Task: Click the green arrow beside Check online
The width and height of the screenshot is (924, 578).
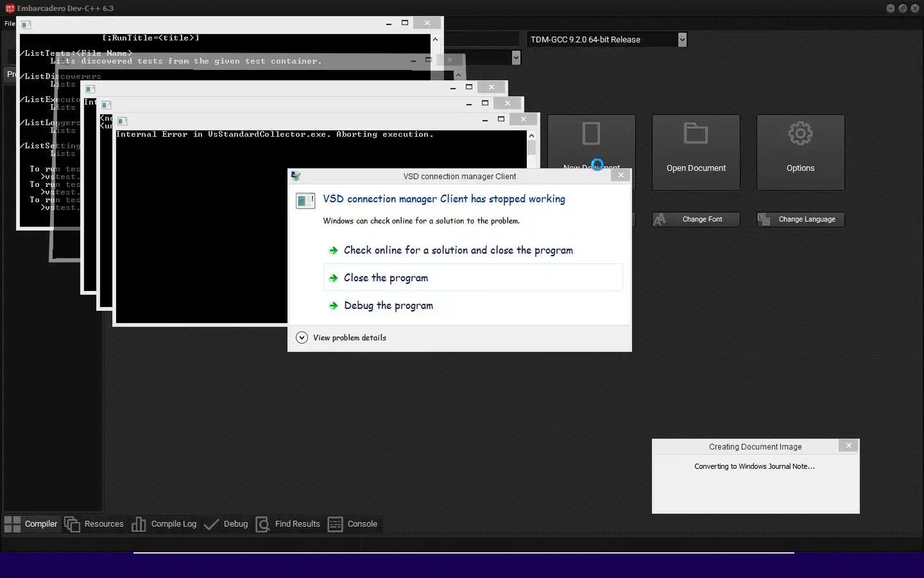Action: pos(333,250)
